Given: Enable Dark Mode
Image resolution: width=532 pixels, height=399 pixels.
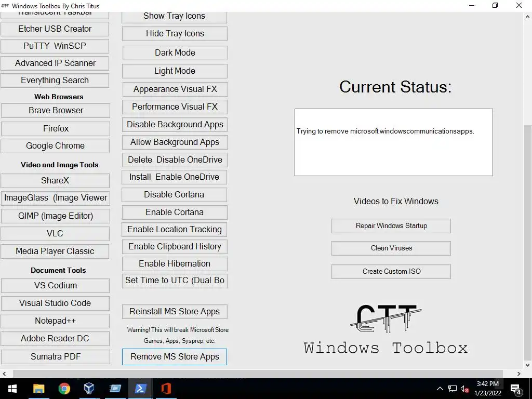Looking at the screenshot, I should [175, 53].
